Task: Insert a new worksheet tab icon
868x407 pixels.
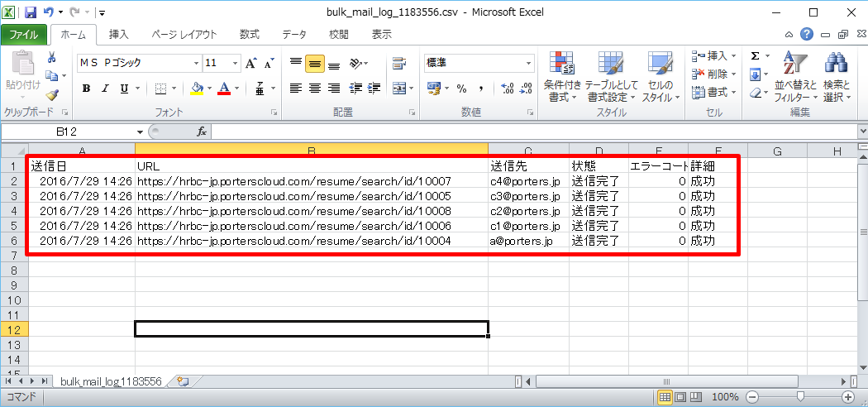Action: [x=183, y=381]
